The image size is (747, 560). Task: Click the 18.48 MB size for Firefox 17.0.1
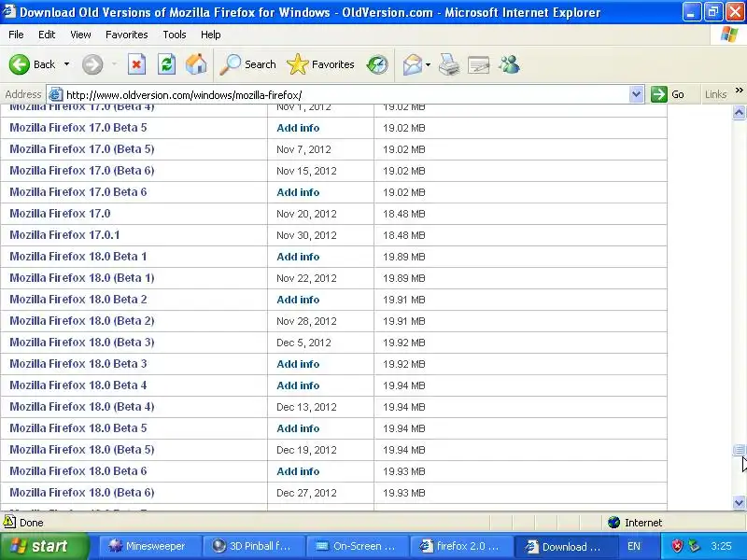pyautogui.click(x=404, y=235)
